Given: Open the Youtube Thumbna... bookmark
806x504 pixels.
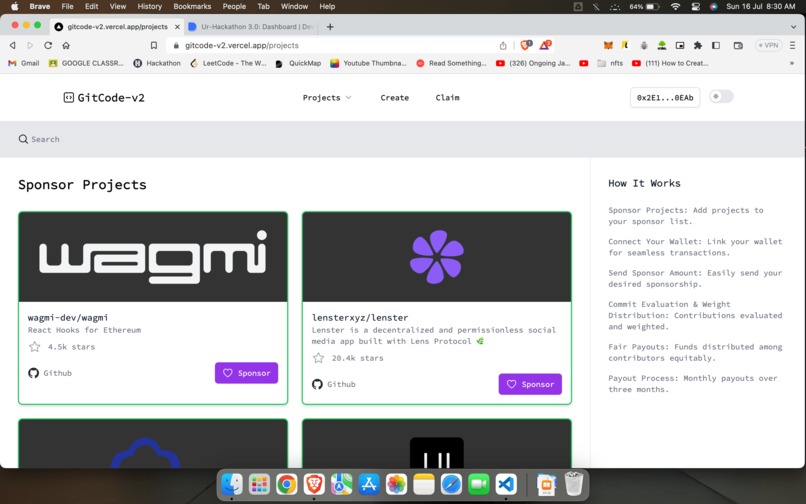Looking at the screenshot, I should 368,63.
